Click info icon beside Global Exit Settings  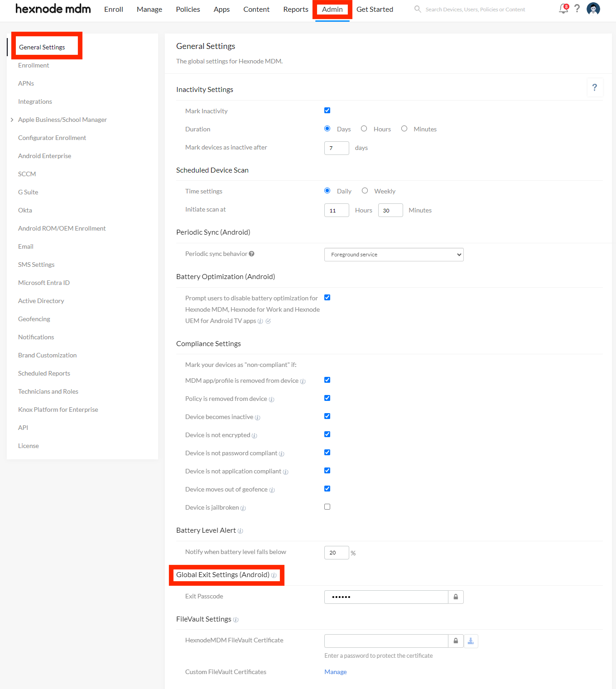(274, 575)
